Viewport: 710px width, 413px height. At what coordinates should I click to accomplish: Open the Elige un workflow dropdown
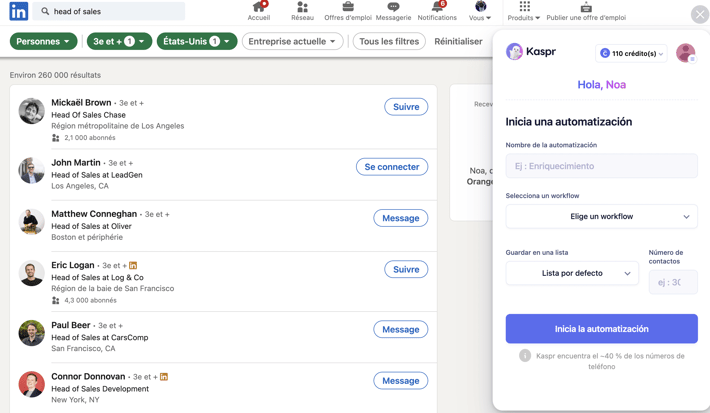pos(601,216)
